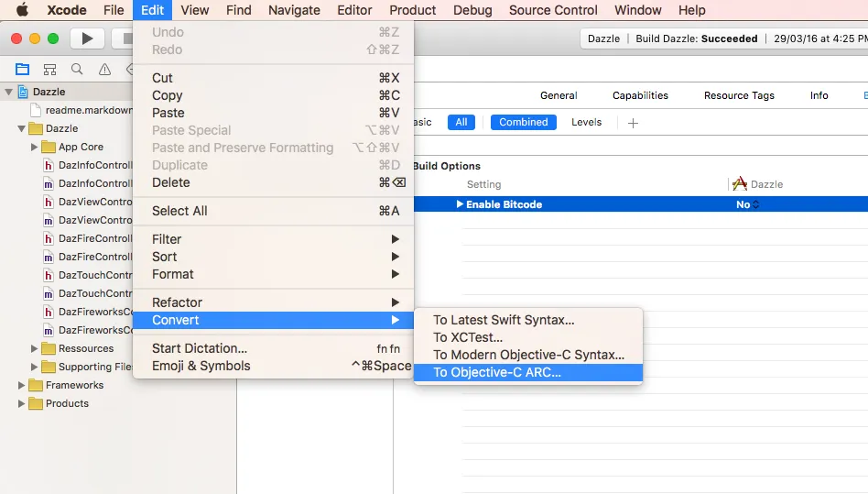Open the Refactor submenu
868x494 pixels.
point(274,302)
